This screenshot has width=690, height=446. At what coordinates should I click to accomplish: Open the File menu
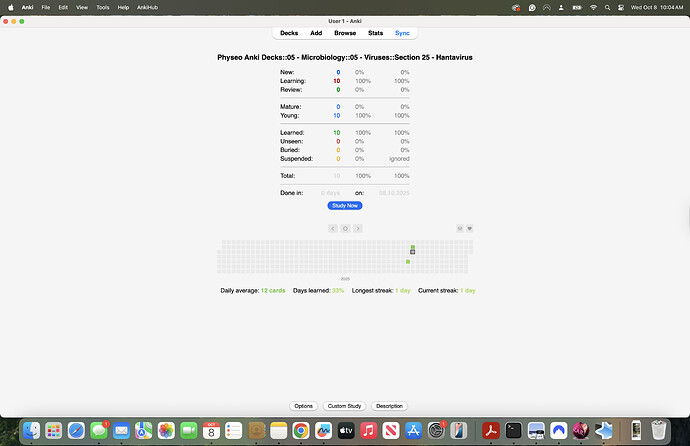[46, 7]
